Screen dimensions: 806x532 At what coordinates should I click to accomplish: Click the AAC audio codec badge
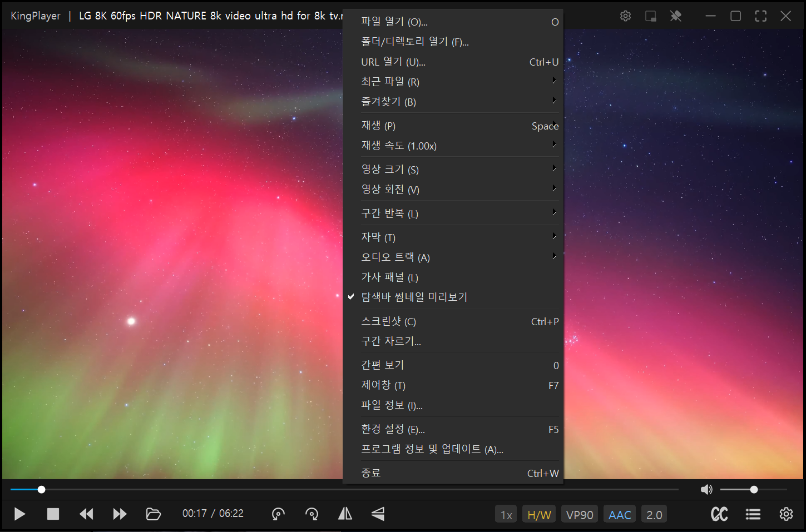[619, 514]
